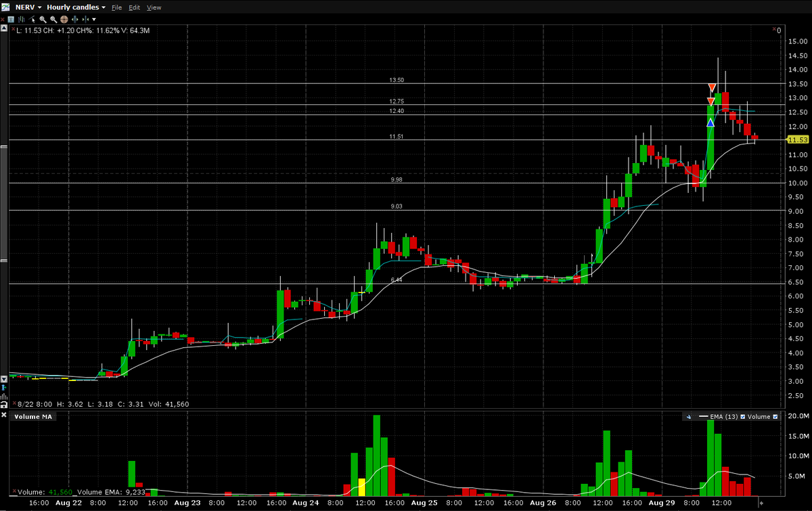Open the Hourly candles timeframe dropdown
The height and width of the screenshot is (511, 812).
click(x=76, y=7)
